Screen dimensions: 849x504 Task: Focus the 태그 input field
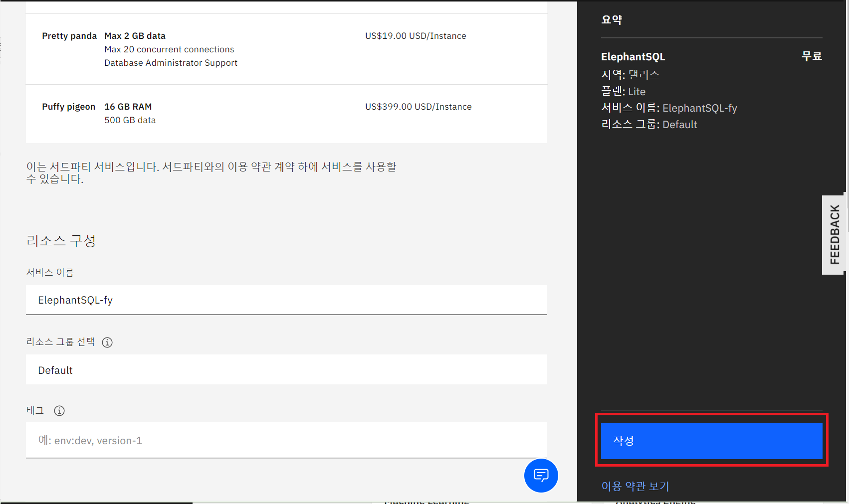pyautogui.click(x=286, y=440)
